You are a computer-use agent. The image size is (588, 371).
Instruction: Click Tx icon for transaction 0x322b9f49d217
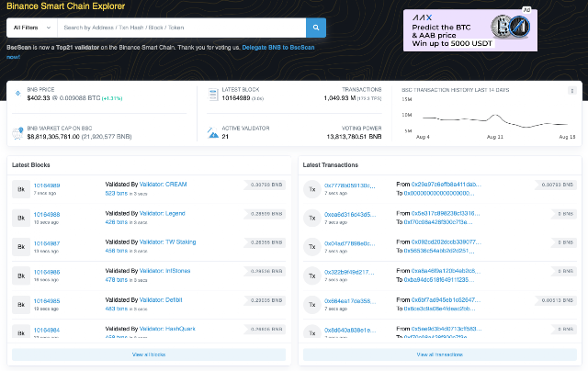click(312, 275)
